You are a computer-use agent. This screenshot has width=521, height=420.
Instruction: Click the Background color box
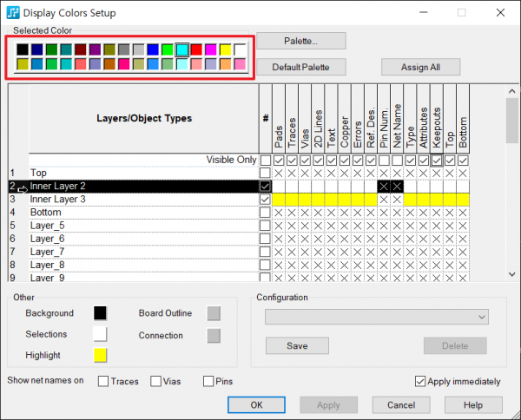tap(101, 313)
